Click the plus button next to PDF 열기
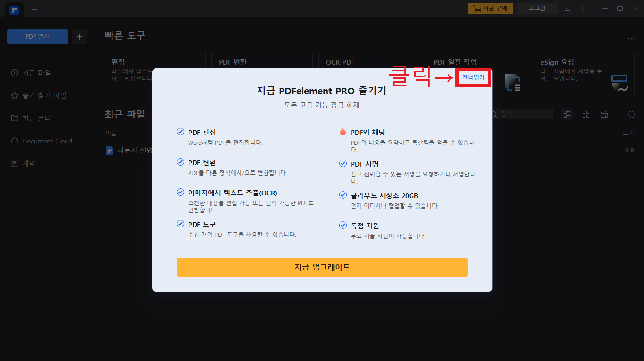The height and width of the screenshot is (361, 644). 79,36
